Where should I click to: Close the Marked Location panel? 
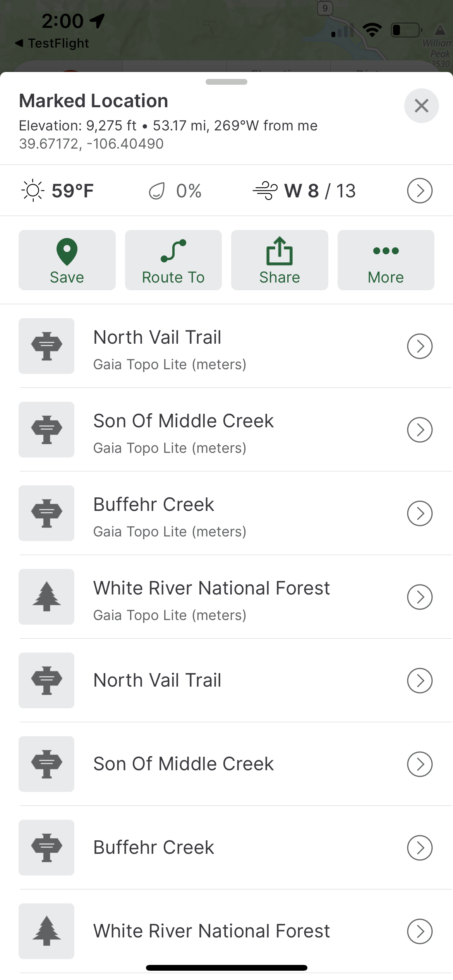click(421, 106)
